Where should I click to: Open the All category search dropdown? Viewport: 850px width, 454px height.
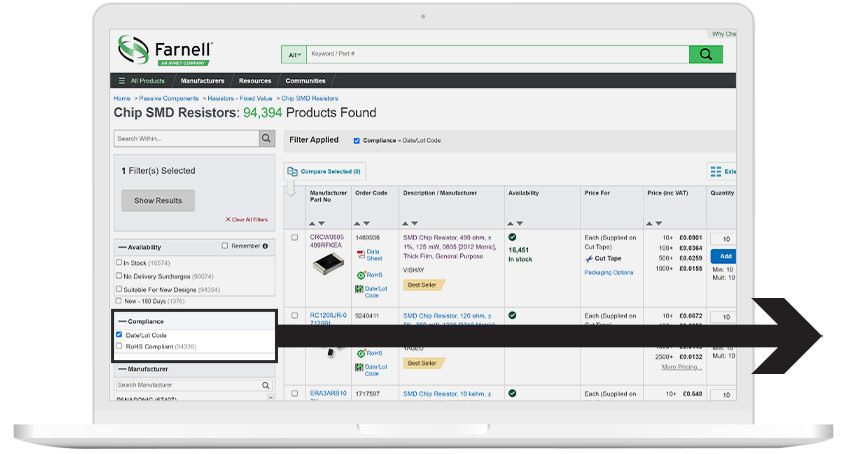(294, 54)
